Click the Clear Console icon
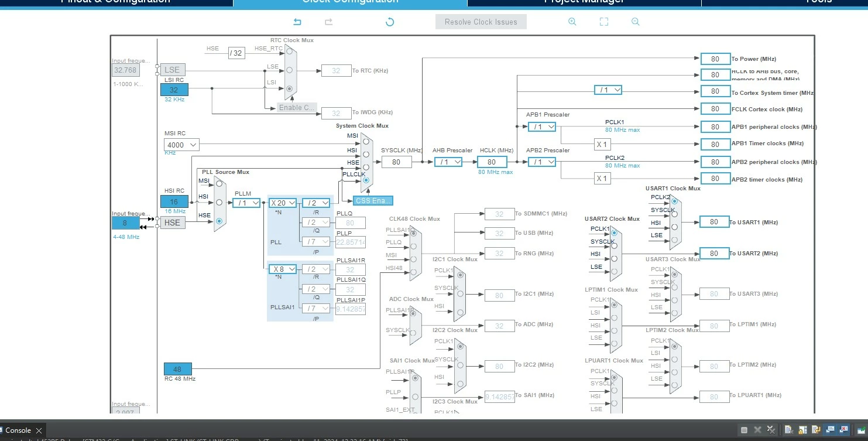868x441 pixels. pyautogui.click(x=788, y=430)
